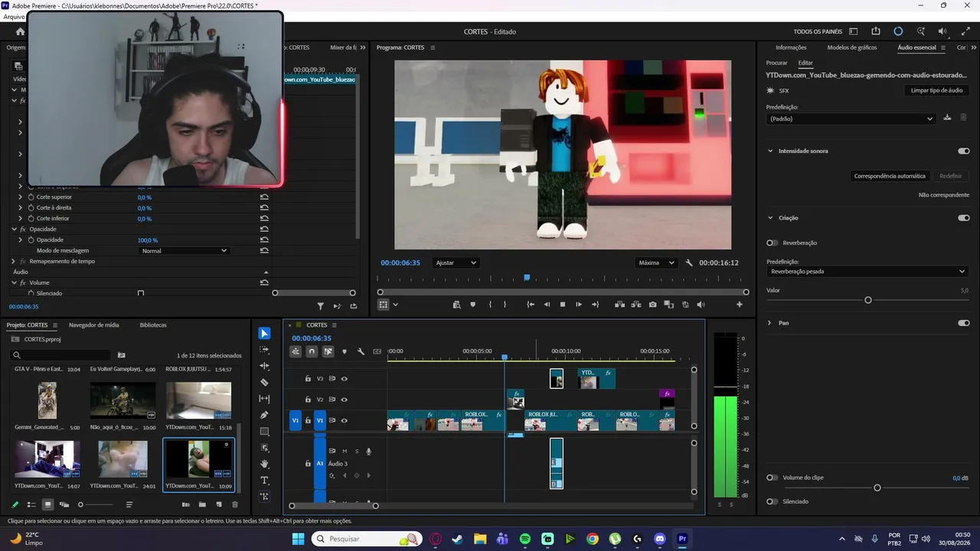The image size is (980, 551).
Task: Click Mark Out in Program monitor
Action: tap(505, 305)
